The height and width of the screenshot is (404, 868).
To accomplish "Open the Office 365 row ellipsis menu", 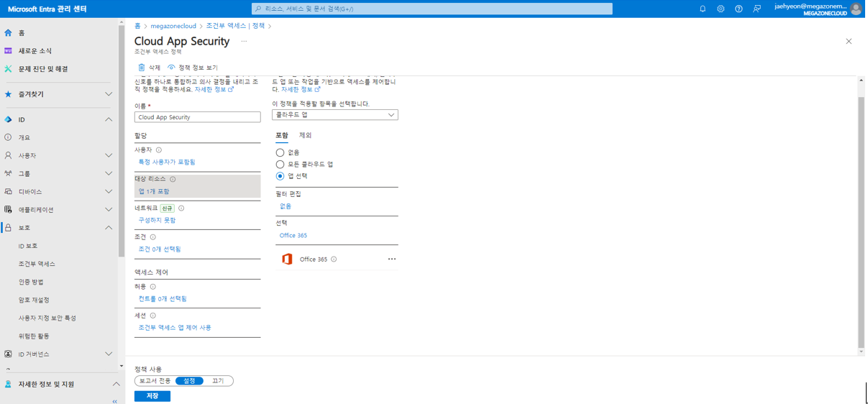I will 392,259.
